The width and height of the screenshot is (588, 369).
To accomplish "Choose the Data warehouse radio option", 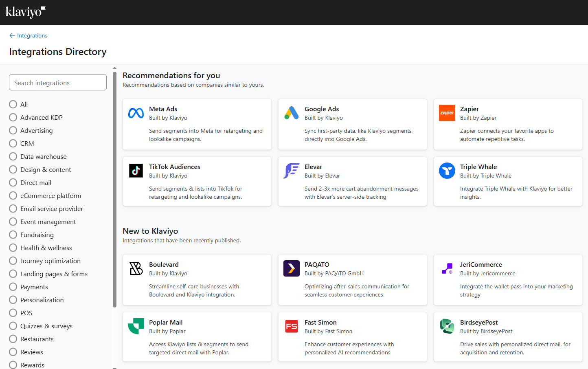I will [x=13, y=156].
